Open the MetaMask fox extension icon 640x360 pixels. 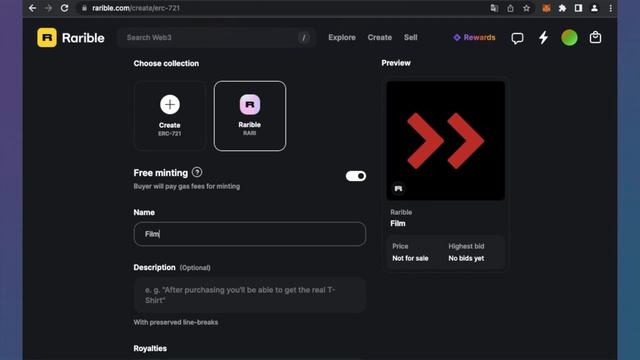click(546, 8)
